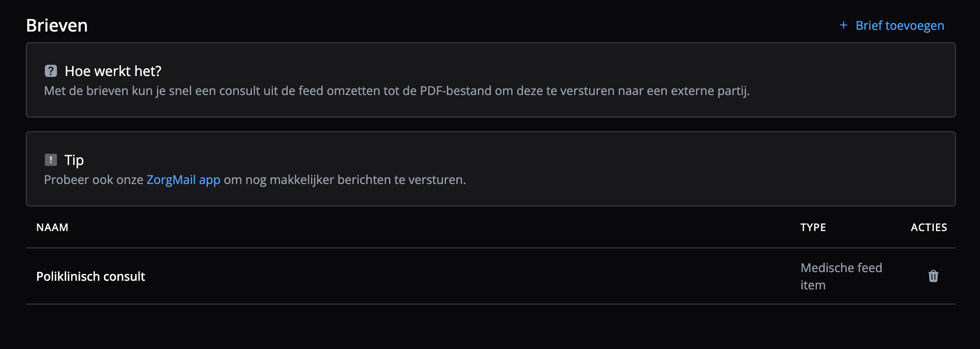Click the exclamation mark Tip icon
The height and width of the screenshot is (349, 980).
point(51,160)
